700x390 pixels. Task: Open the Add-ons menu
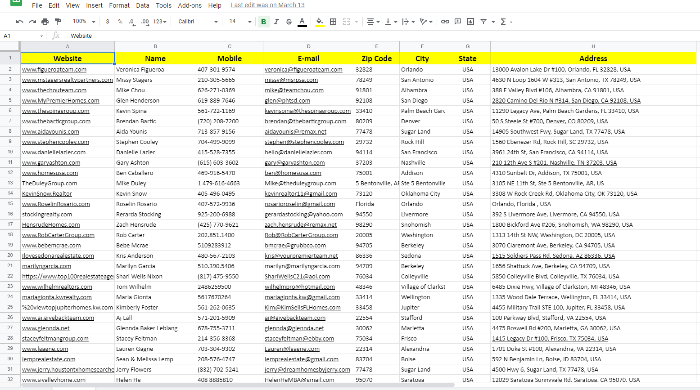(x=190, y=5)
